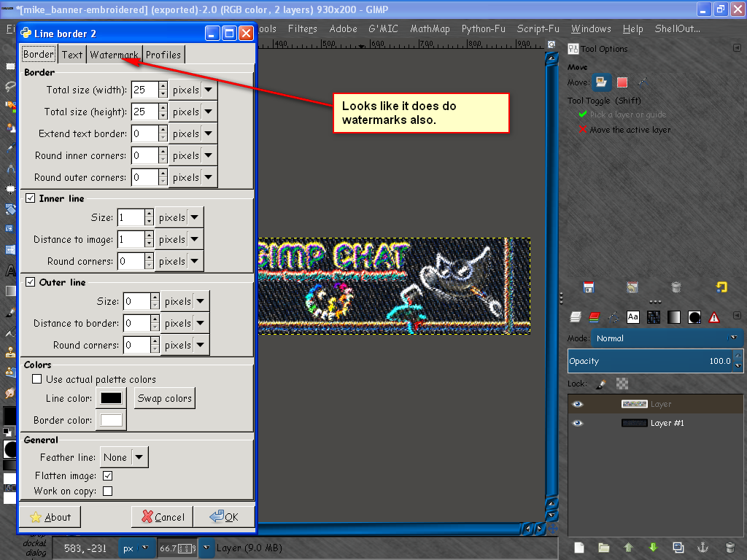
Task: Click OK in Line border dialog
Action: click(x=224, y=517)
